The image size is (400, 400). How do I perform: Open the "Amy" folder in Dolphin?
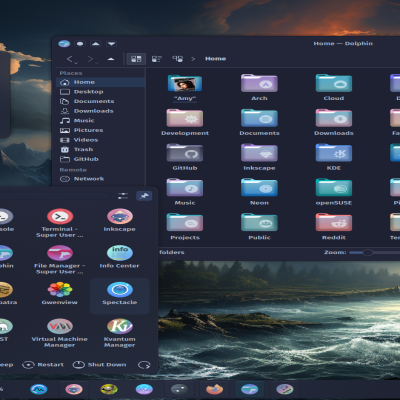click(x=185, y=88)
